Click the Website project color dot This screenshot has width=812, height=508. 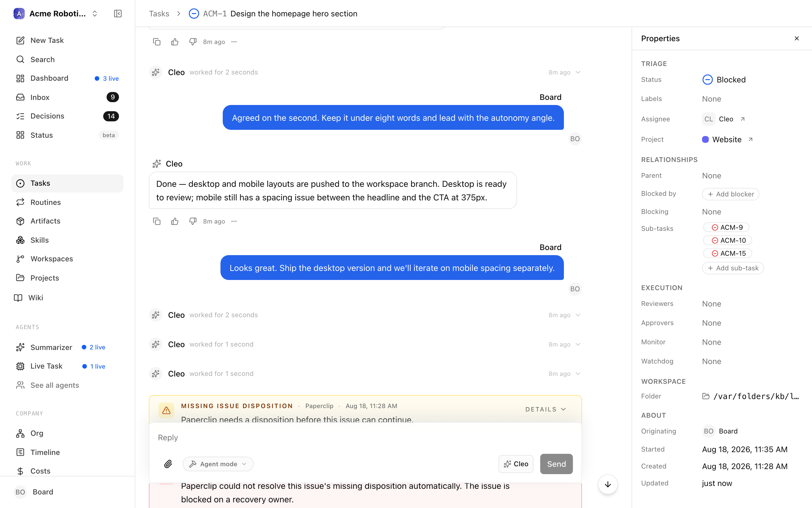click(x=705, y=139)
